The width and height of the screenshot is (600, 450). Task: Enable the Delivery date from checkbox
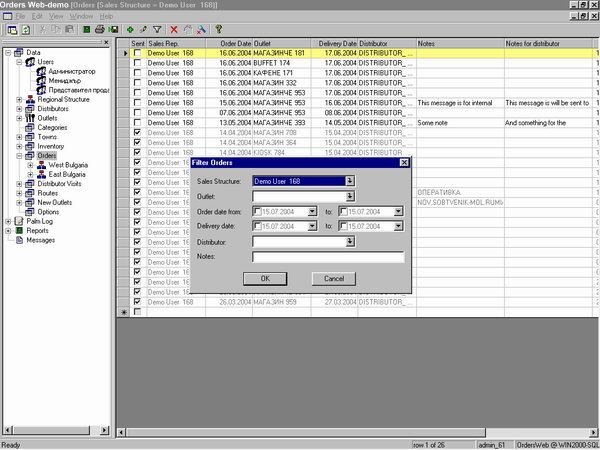258,227
